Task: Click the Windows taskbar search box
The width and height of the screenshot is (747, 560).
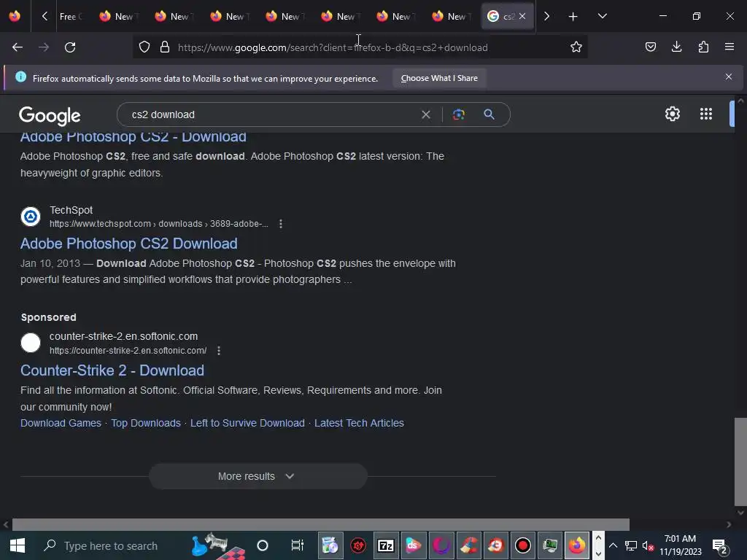Action: (109, 545)
